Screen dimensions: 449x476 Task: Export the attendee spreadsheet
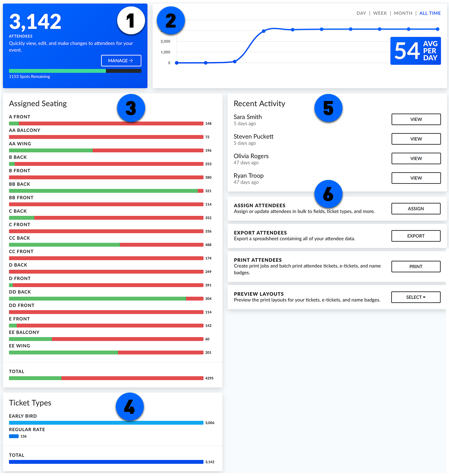click(x=416, y=236)
